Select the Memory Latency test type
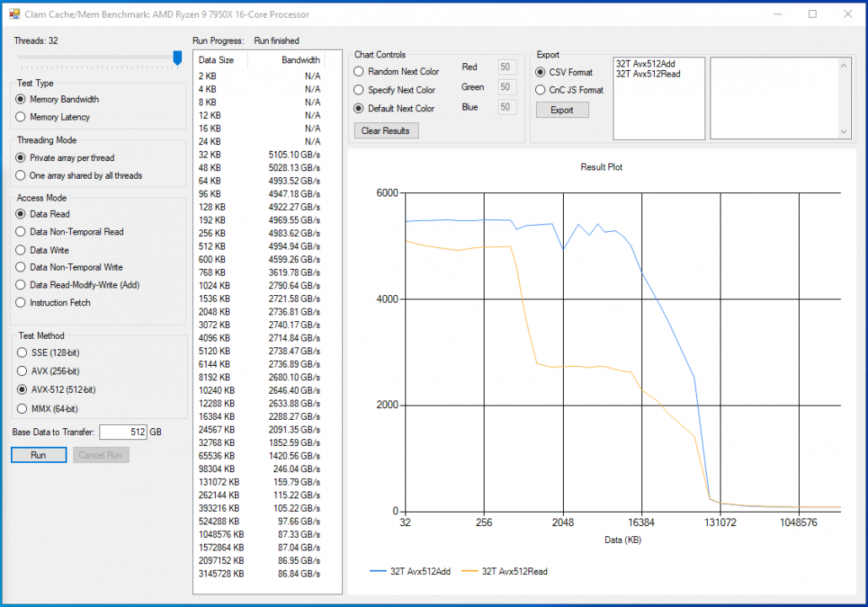This screenshot has height=607, width=868. click(22, 117)
